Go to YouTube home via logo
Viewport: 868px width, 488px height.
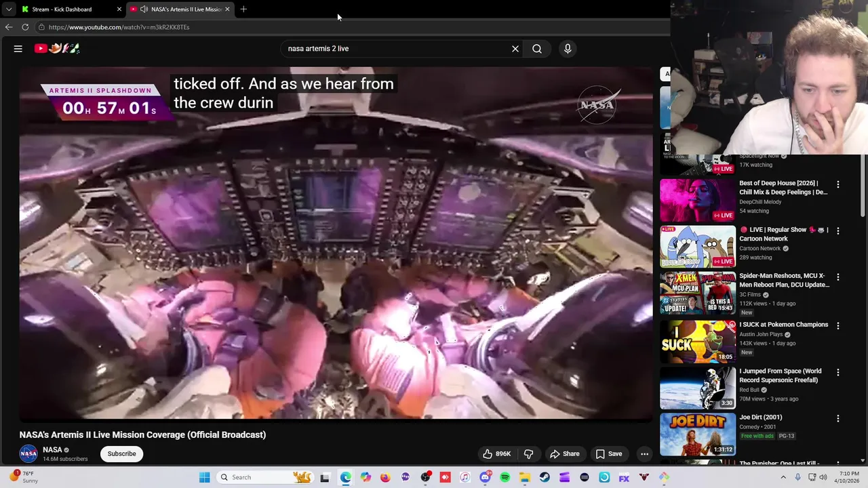tap(57, 48)
